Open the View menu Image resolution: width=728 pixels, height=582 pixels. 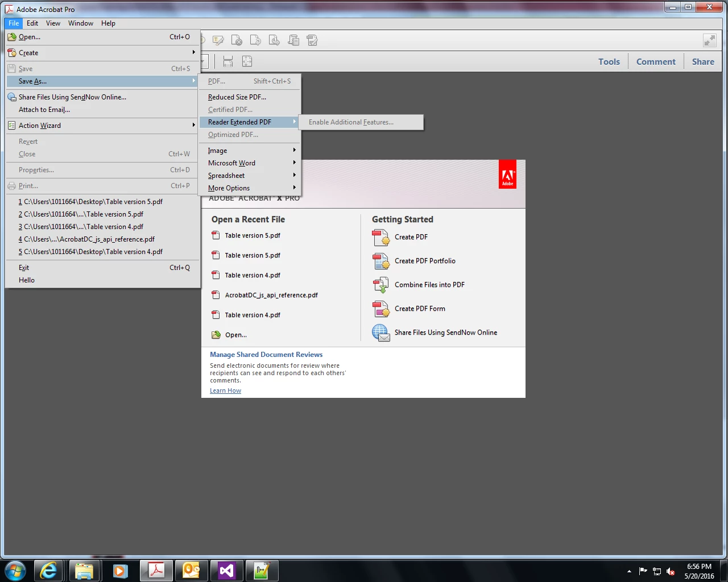point(53,23)
